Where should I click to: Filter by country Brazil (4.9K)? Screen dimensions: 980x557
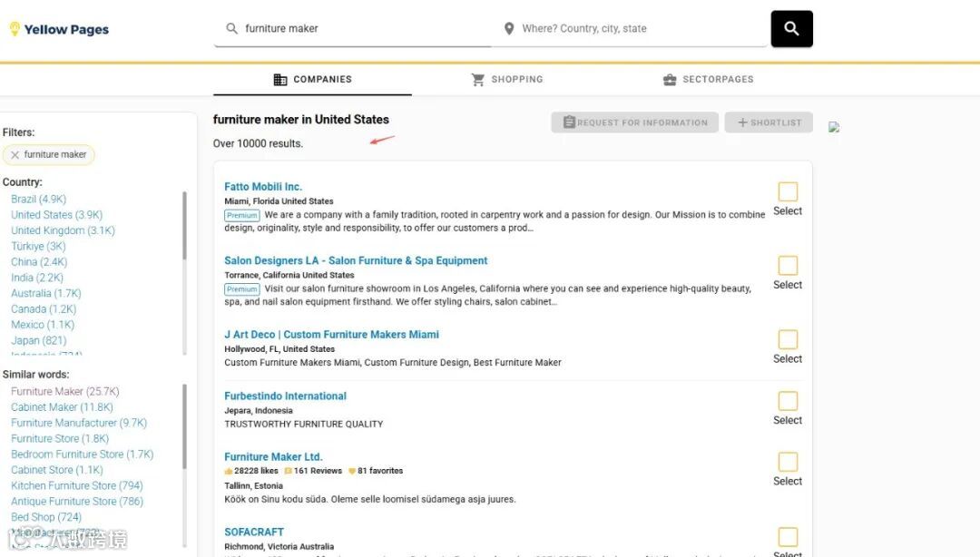pos(38,199)
